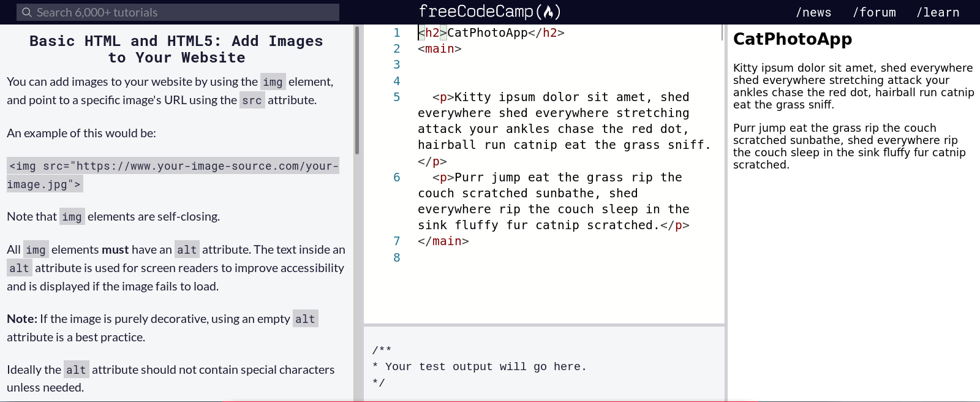Click the freeCodeCamp flame logo icon
Viewport: 980px width, 402px height.
point(548,12)
